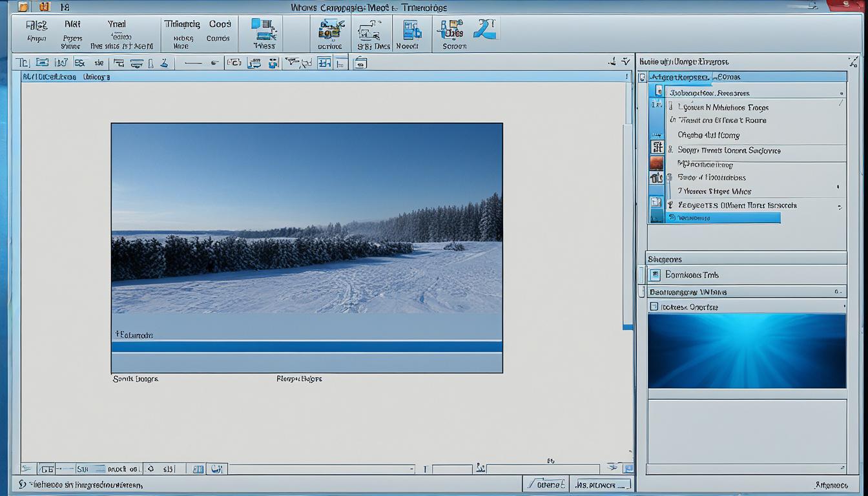Image resolution: width=868 pixels, height=496 pixels.
Task: Click the grid icon in right panel's blue strip
Action: tap(656, 147)
